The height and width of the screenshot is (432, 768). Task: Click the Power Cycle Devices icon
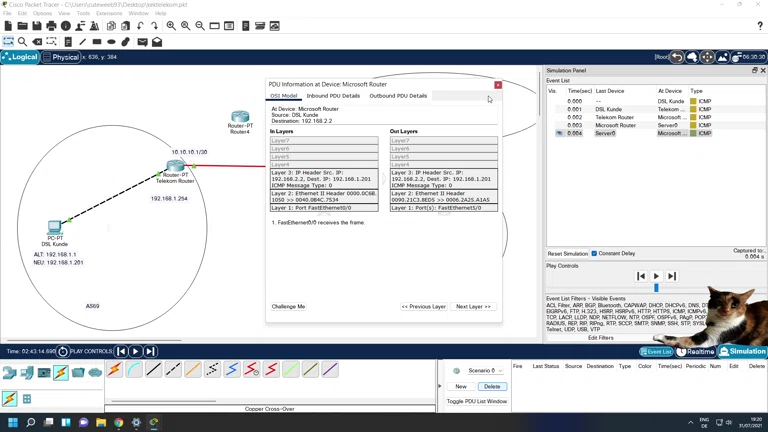point(63,352)
